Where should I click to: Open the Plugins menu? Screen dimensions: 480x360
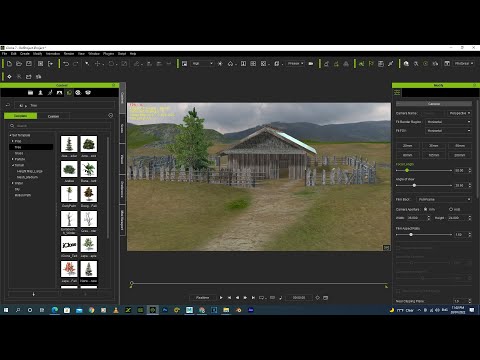coord(108,54)
